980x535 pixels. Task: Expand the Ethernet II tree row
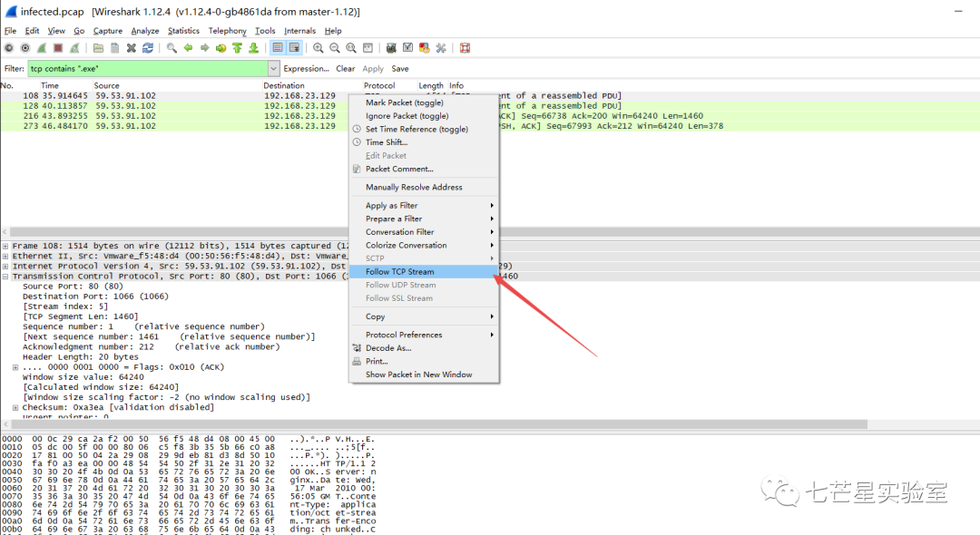5,256
